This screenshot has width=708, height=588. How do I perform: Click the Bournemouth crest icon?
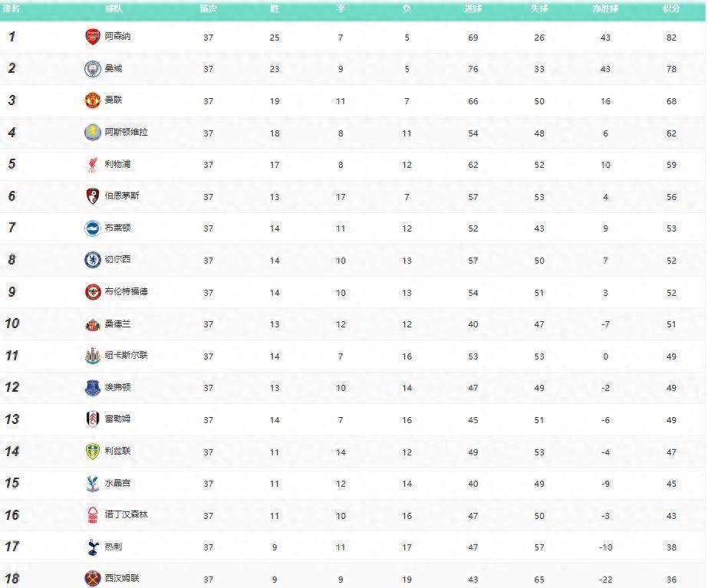[x=93, y=195]
